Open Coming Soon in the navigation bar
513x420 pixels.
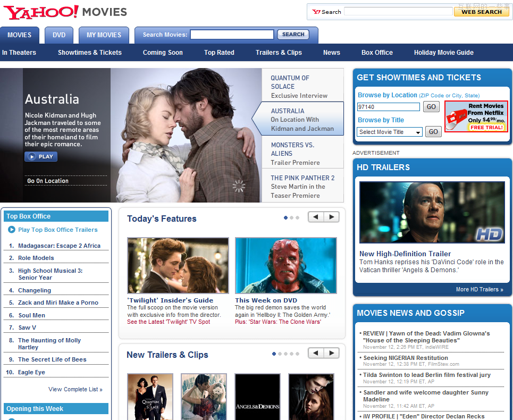(163, 53)
